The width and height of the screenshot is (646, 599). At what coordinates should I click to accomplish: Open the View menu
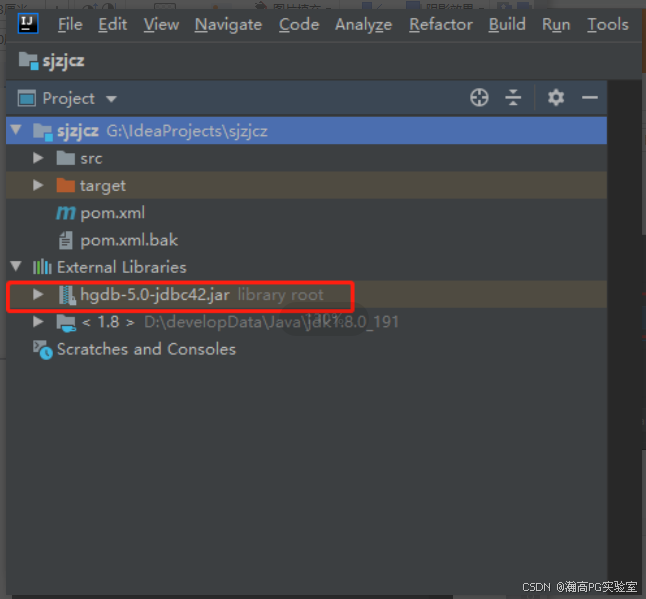coord(161,24)
